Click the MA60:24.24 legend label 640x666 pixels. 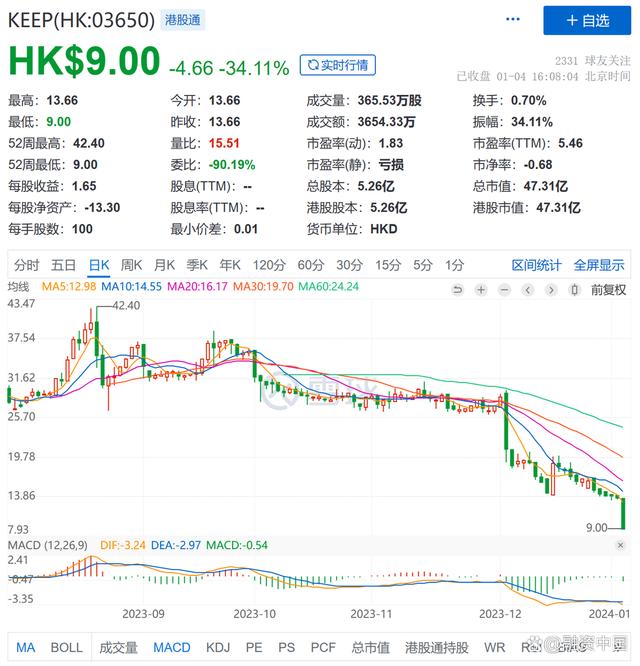[329, 287]
